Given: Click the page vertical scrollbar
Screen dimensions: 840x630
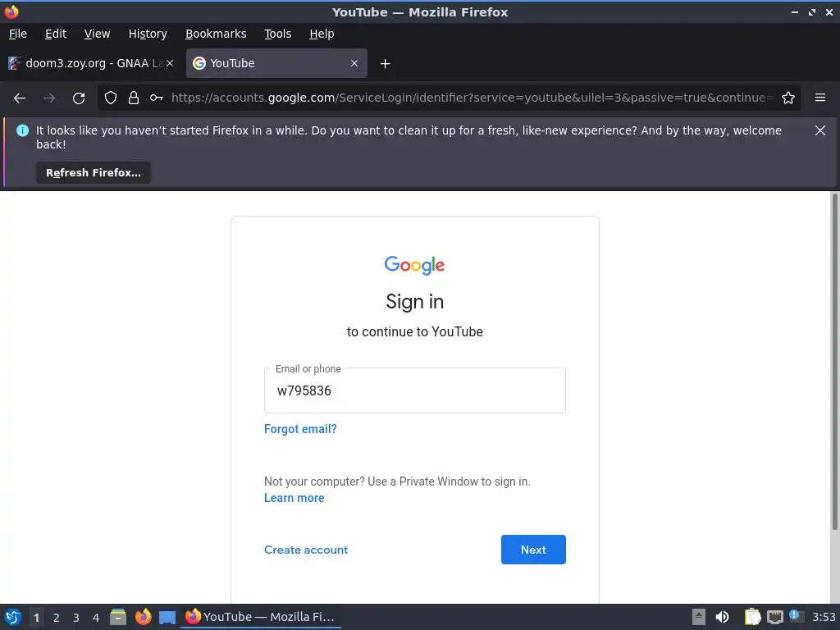Looking at the screenshot, I should tap(834, 362).
